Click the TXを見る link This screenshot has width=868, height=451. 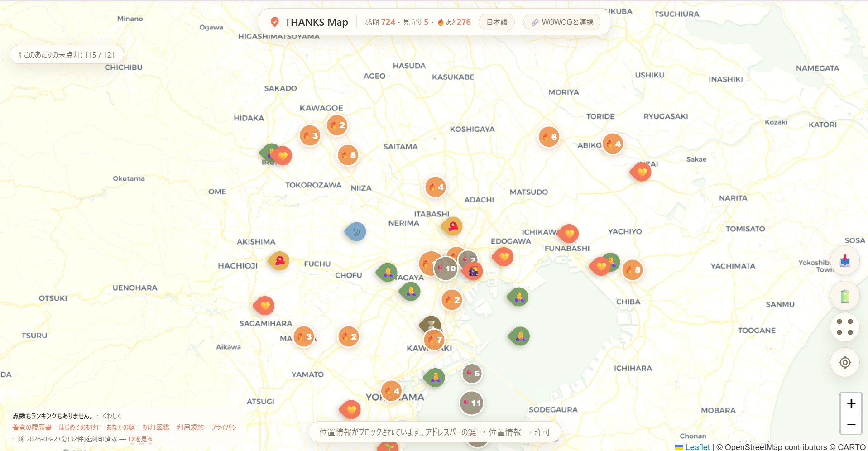click(140, 439)
